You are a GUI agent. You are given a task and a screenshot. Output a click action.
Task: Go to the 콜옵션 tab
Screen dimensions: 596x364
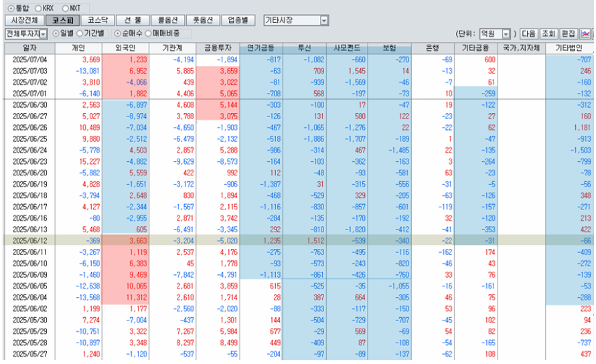pos(165,21)
